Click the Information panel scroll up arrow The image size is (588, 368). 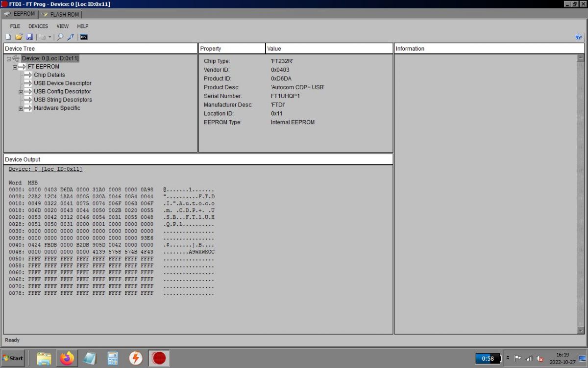[581, 58]
